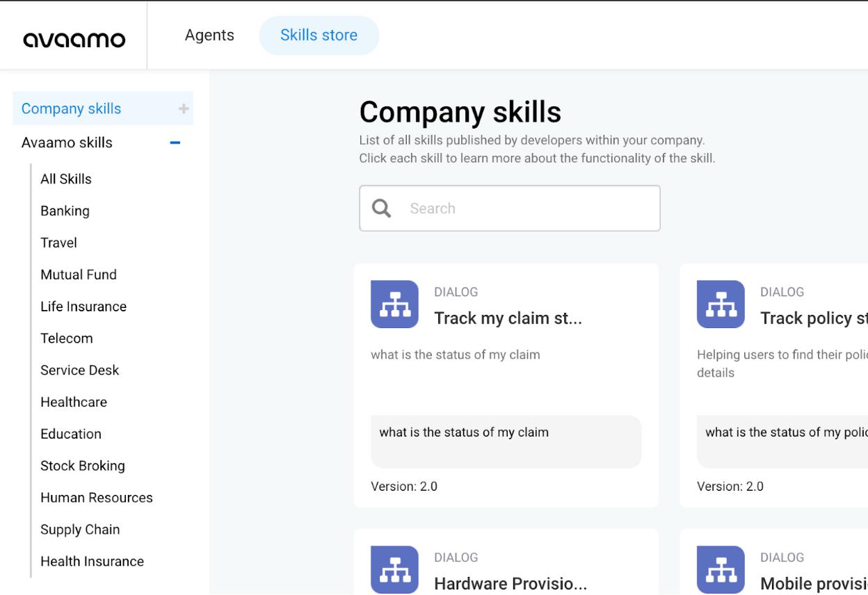Screen dimensions: 868x595
Task: Switch to Skills store tab
Action: (319, 35)
